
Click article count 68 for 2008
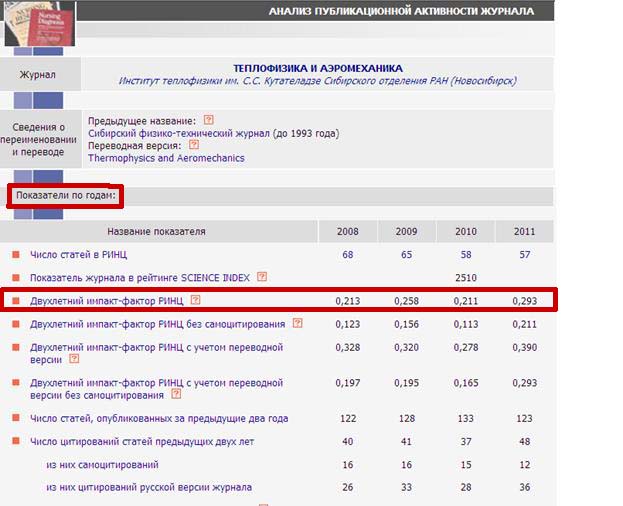348,255
